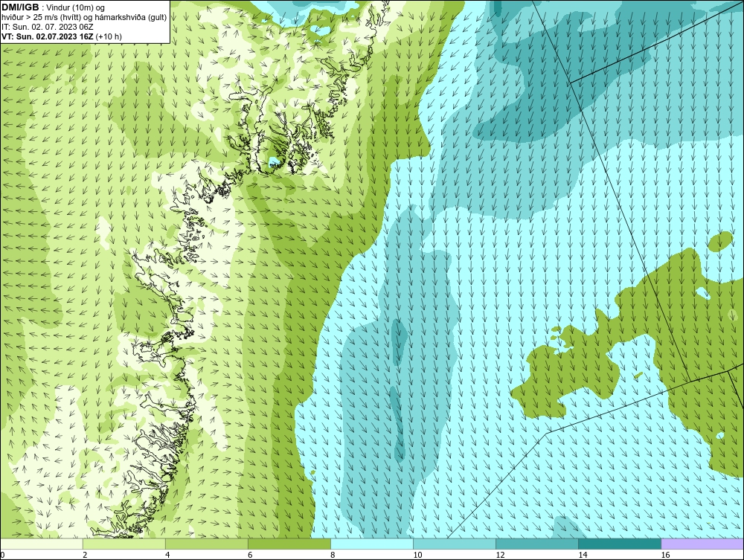Click the legend label "8"
744x560 pixels.
point(333,555)
